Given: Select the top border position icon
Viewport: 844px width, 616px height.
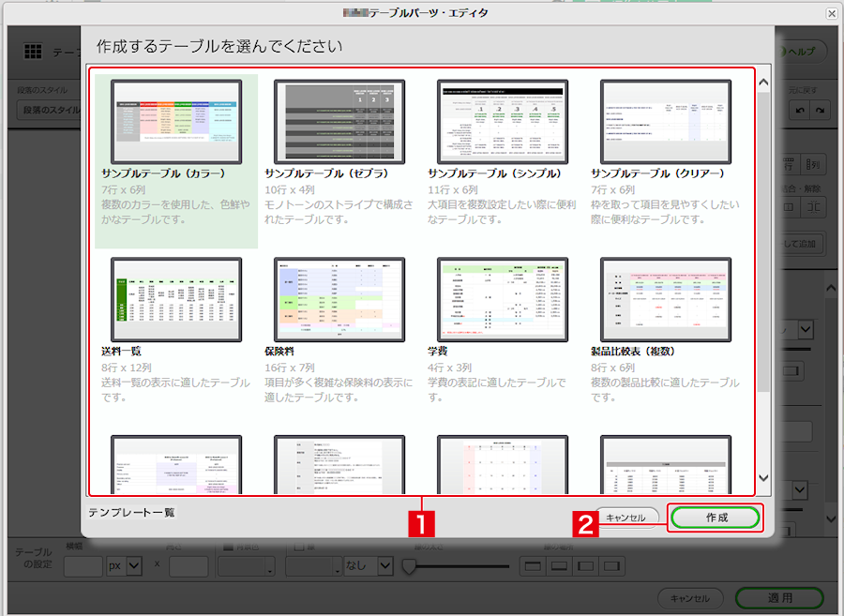Looking at the screenshot, I should [533, 566].
